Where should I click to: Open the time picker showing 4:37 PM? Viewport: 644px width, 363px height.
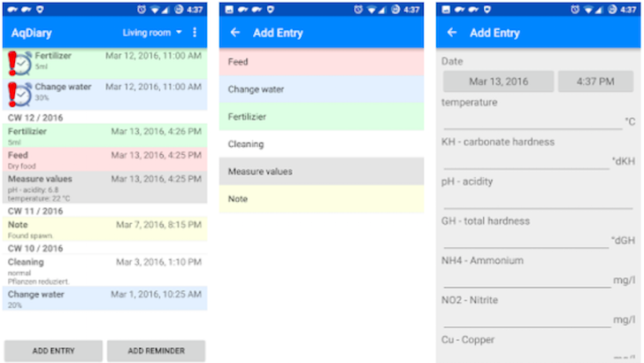tap(594, 81)
